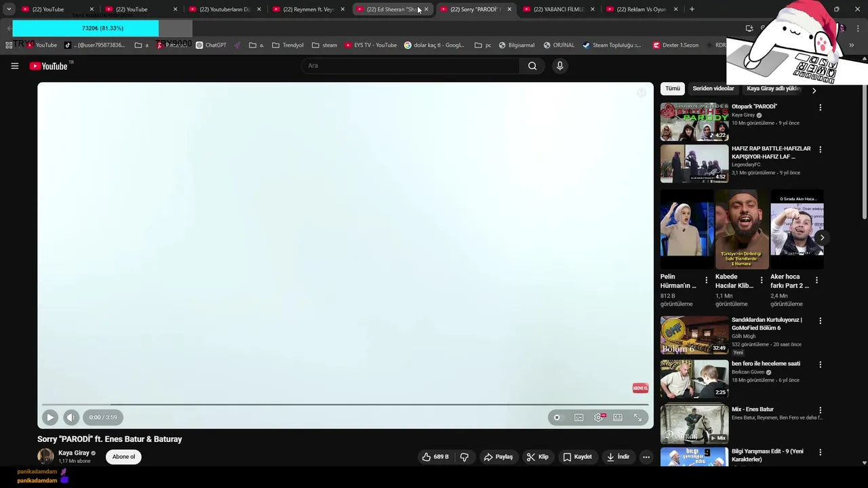Click the 0:00 / 3:59 time display
The height and width of the screenshot is (488, 868).
[103, 418]
